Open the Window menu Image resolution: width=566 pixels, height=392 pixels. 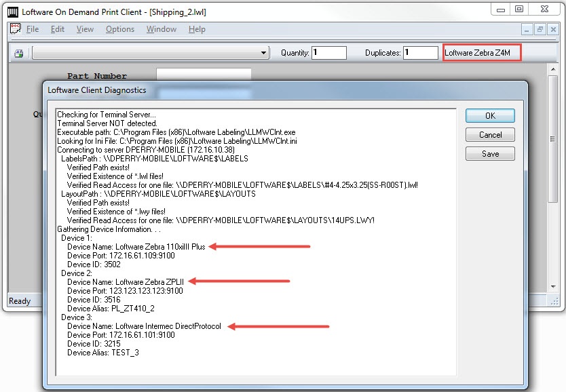[x=162, y=29]
